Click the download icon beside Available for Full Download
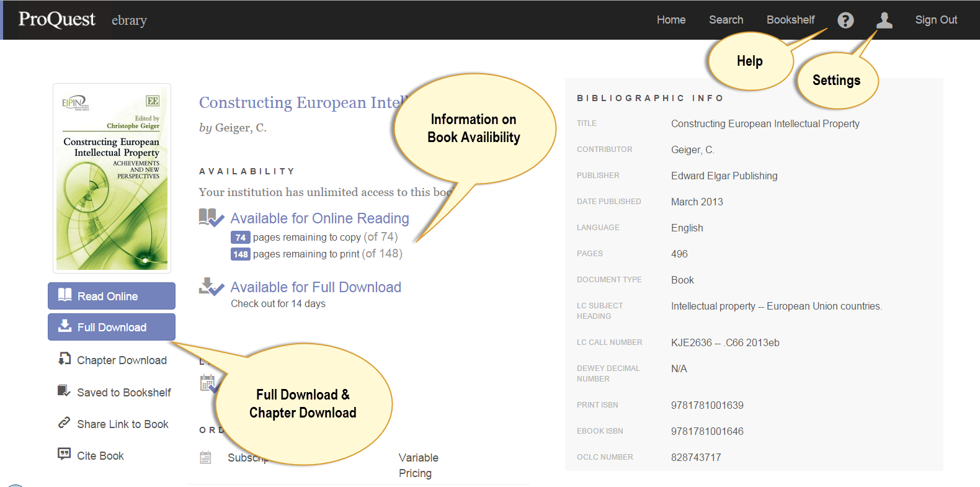The image size is (980, 487). (212, 287)
